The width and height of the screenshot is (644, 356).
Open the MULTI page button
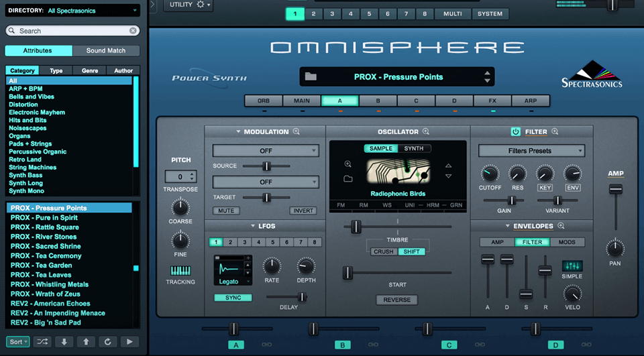(x=453, y=13)
